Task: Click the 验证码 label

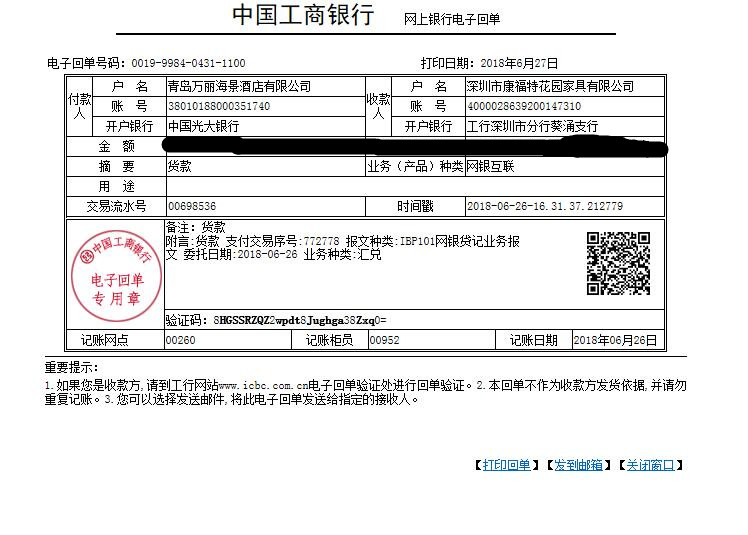Action: [x=187, y=320]
